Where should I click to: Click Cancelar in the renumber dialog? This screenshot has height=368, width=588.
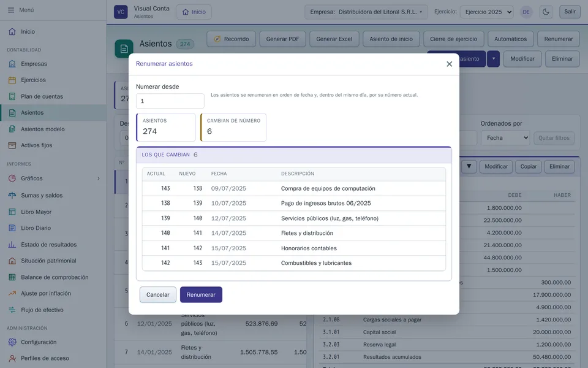(x=158, y=295)
